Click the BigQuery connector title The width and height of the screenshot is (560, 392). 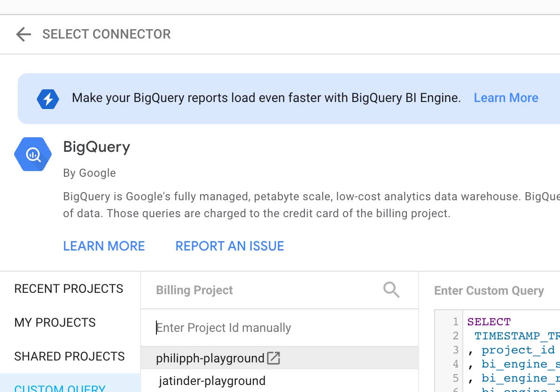(x=97, y=147)
